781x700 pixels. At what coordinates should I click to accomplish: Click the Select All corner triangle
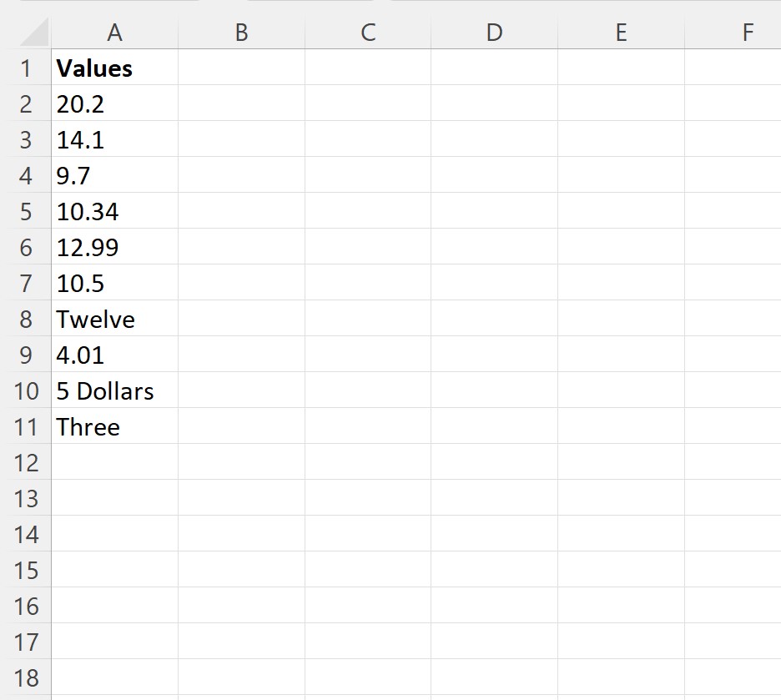coord(35,32)
